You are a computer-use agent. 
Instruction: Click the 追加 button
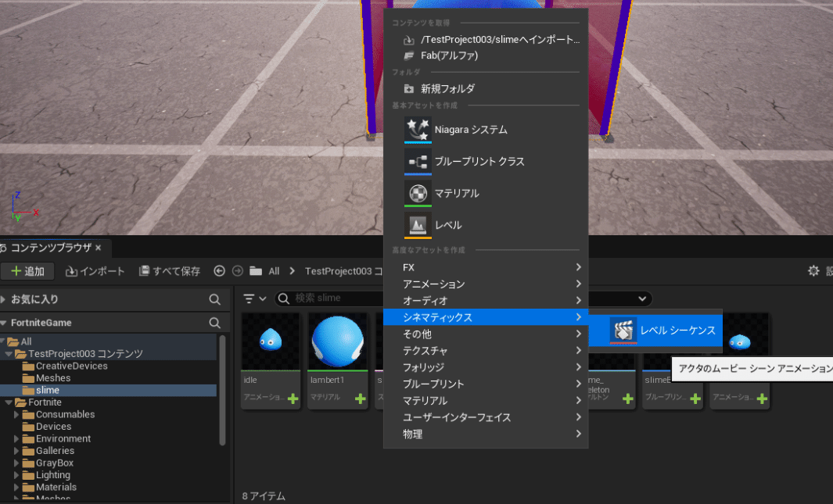coord(27,271)
